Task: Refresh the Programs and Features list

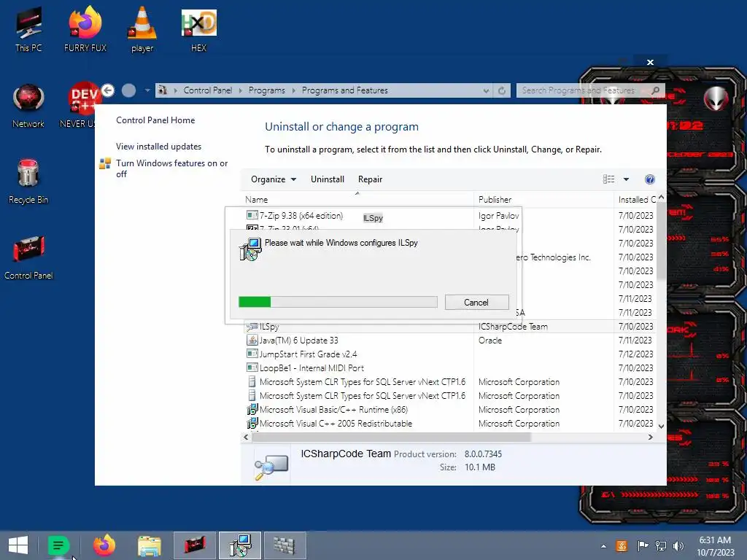Action: tap(502, 90)
